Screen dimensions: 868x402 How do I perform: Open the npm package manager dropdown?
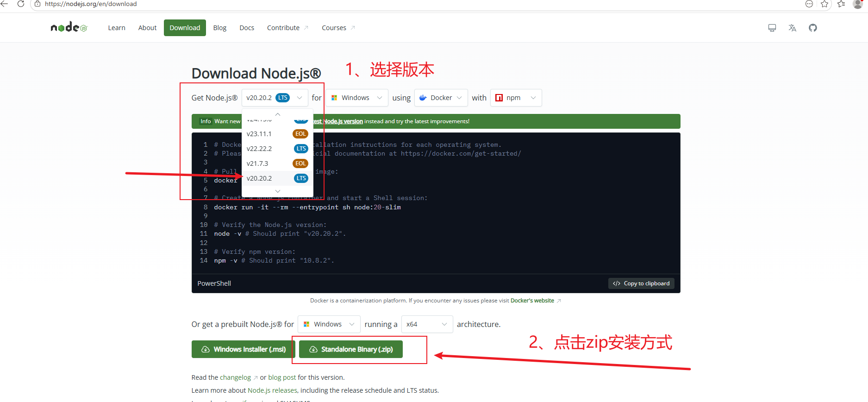coord(516,98)
